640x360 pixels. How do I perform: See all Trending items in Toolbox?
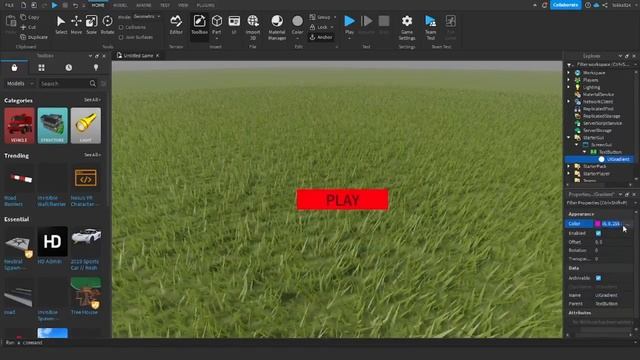point(92,155)
